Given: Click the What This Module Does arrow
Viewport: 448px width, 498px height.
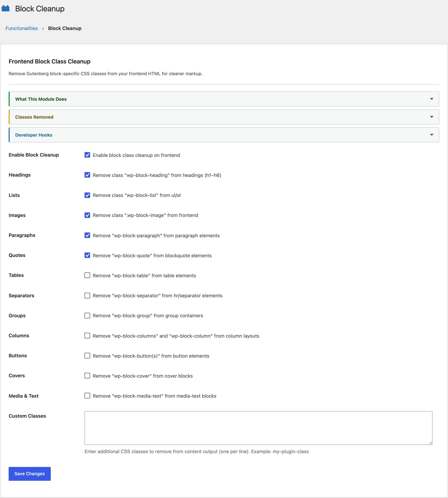Looking at the screenshot, I should point(432,99).
